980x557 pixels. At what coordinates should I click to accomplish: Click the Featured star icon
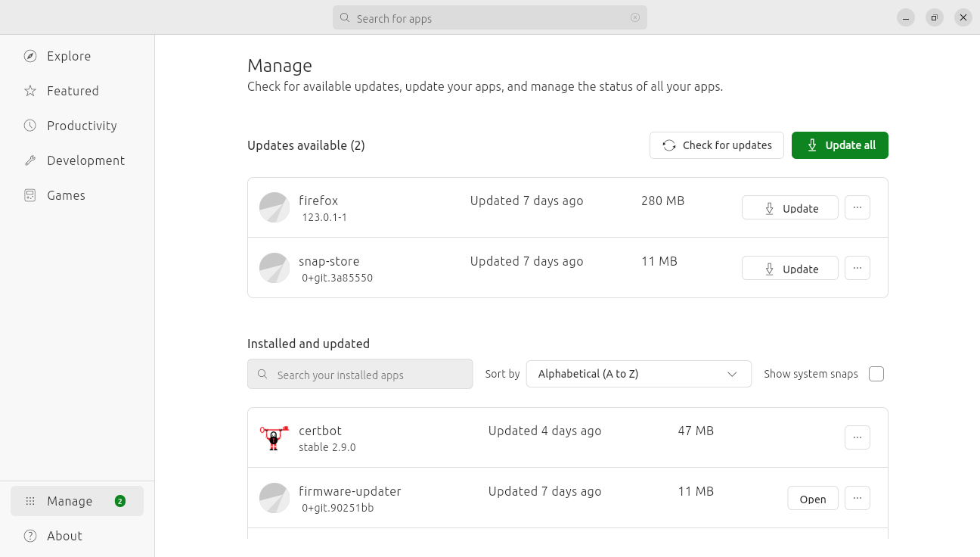(30, 91)
